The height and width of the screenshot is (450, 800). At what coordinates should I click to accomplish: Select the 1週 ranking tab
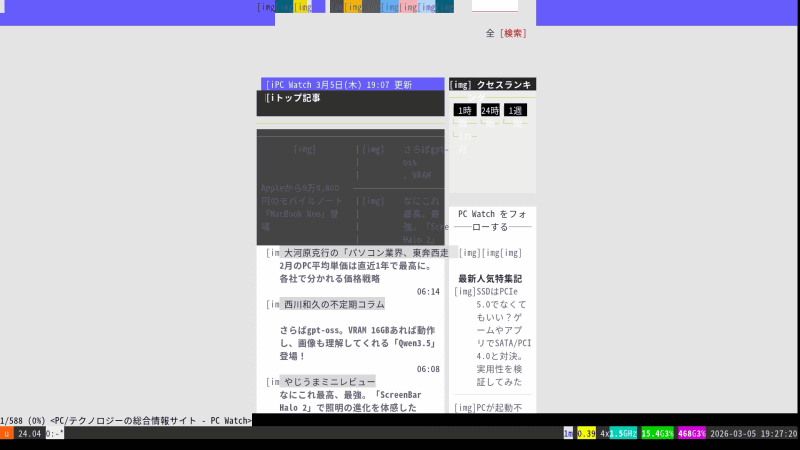[515, 110]
